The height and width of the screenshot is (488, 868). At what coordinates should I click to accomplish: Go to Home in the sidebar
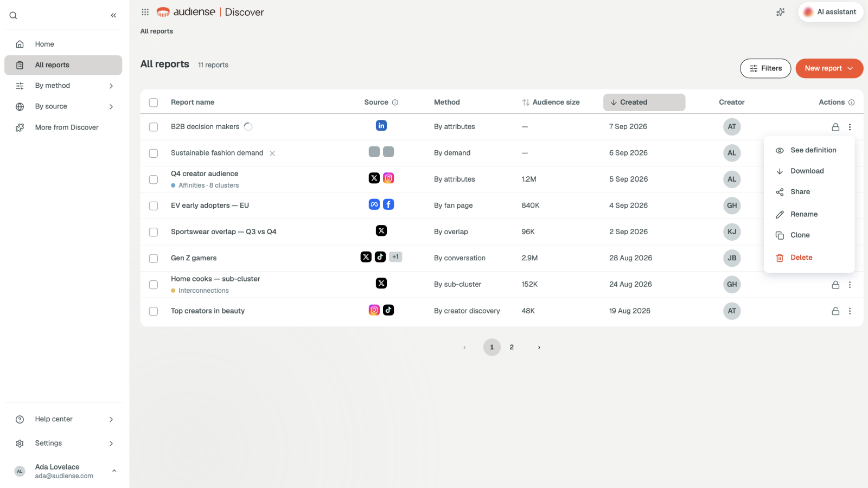(x=63, y=44)
